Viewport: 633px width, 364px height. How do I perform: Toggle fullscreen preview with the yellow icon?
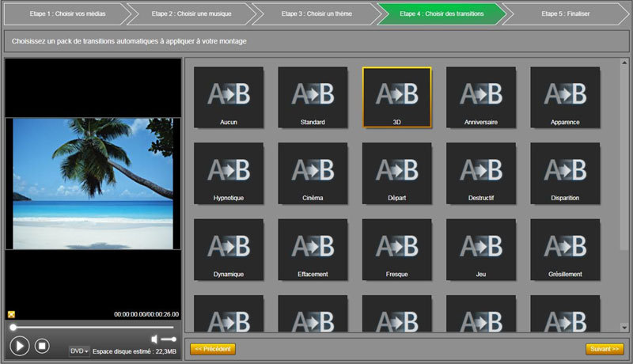(11, 314)
